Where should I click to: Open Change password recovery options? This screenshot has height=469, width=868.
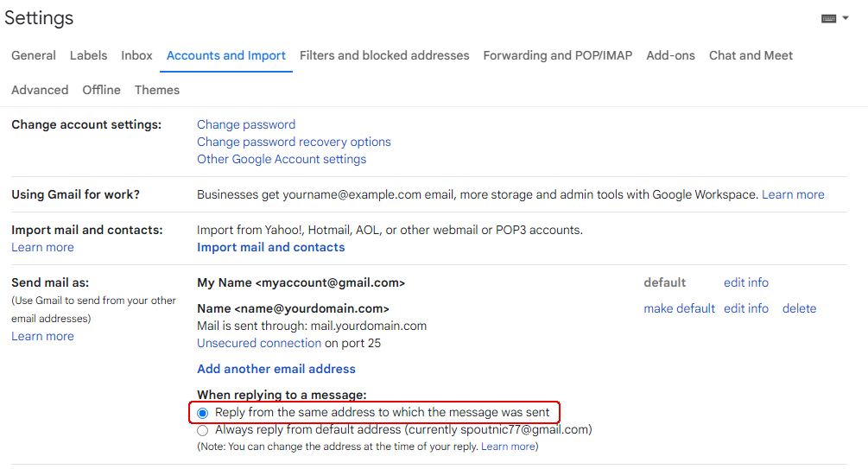coord(294,142)
